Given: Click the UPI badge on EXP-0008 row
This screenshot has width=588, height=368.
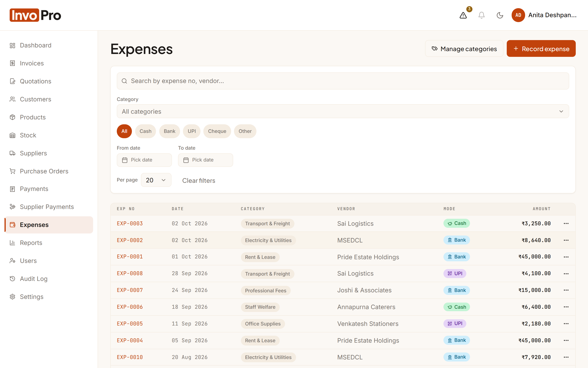Looking at the screenshot, I should coord(455,274).
